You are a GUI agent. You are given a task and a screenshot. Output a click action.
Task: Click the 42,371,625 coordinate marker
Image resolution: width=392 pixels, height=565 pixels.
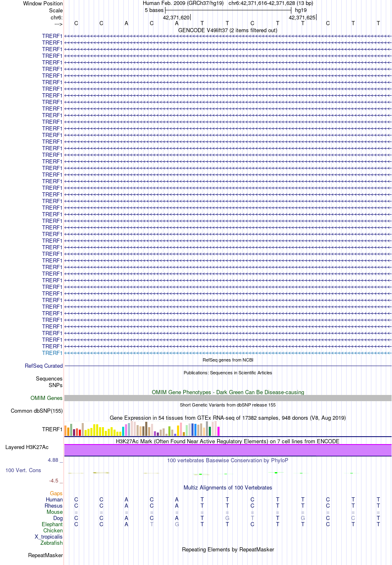[x=302, y=18]
